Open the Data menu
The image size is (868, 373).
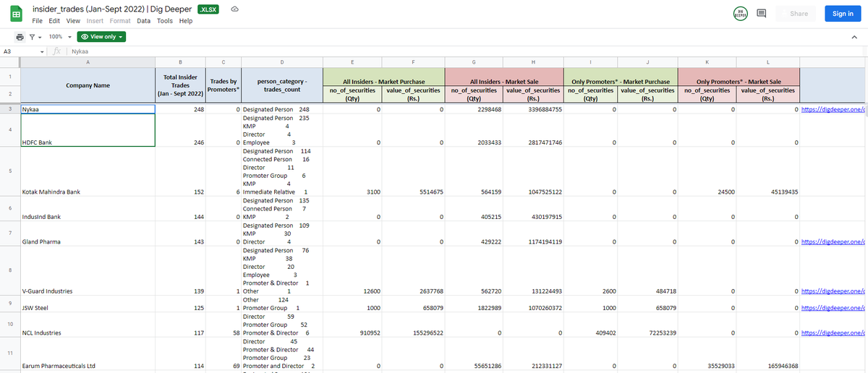coord(143,21)
